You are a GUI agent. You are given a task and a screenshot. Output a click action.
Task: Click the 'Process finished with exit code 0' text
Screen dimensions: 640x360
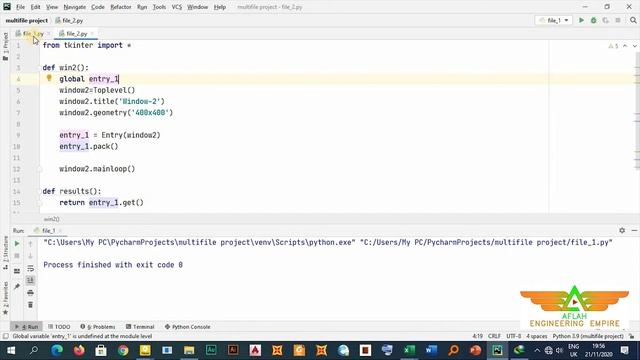113,265
